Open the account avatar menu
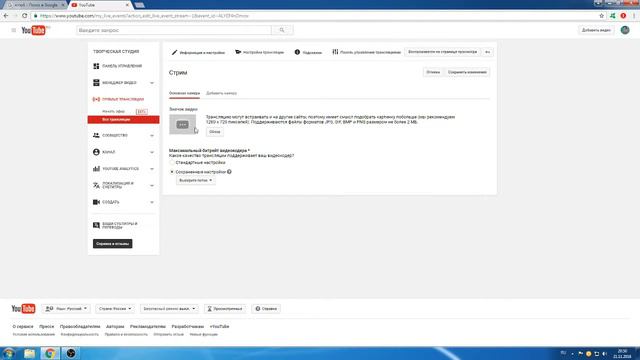Screen dimensions: 640x360 click(625, 30)
